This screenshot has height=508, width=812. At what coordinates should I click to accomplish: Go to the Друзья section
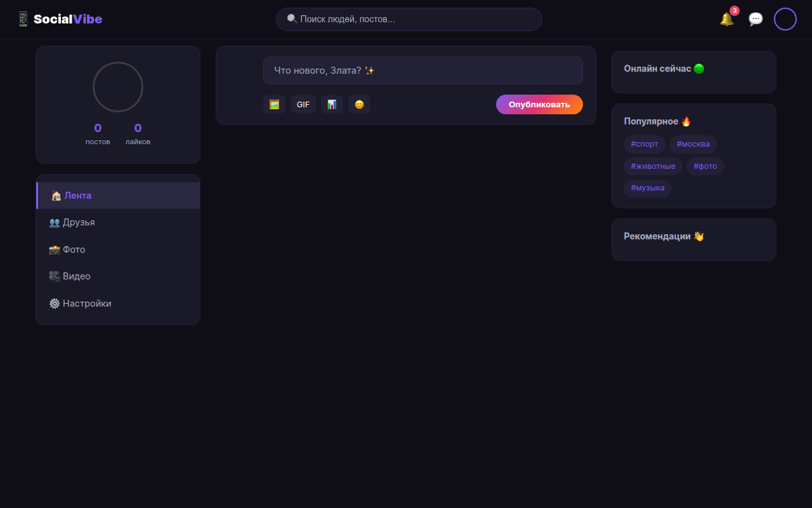point(118,222)
